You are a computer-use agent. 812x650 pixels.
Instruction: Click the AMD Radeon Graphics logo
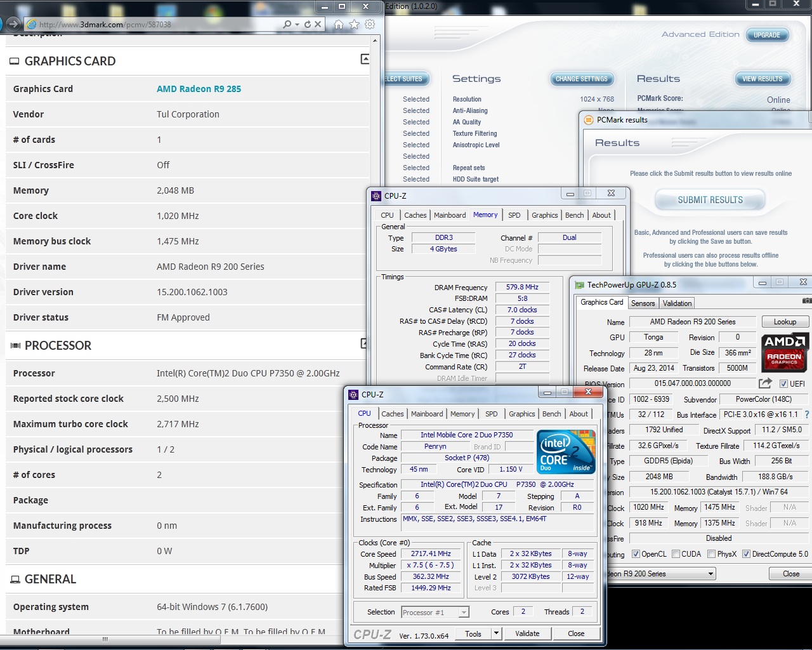point(785,352)
